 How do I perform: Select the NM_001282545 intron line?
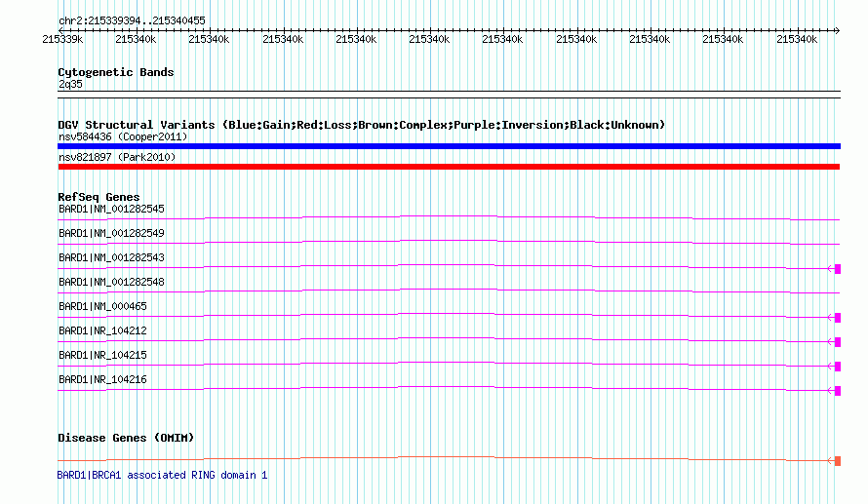[449, 216]
